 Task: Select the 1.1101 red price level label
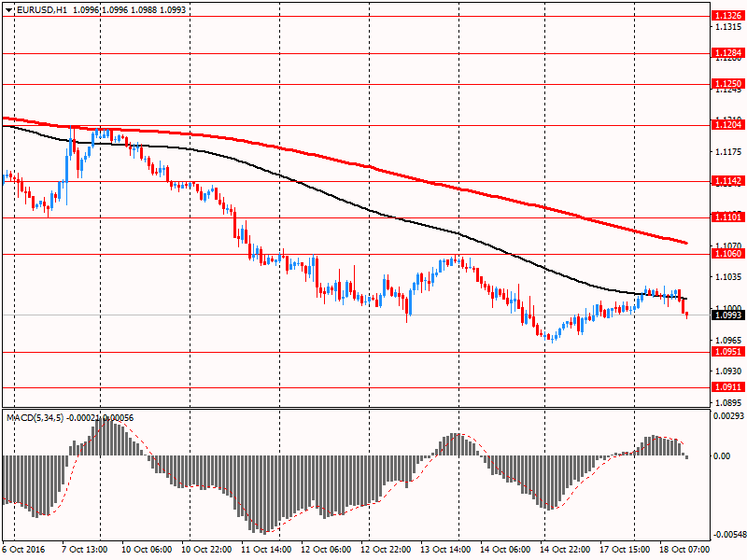728,217
